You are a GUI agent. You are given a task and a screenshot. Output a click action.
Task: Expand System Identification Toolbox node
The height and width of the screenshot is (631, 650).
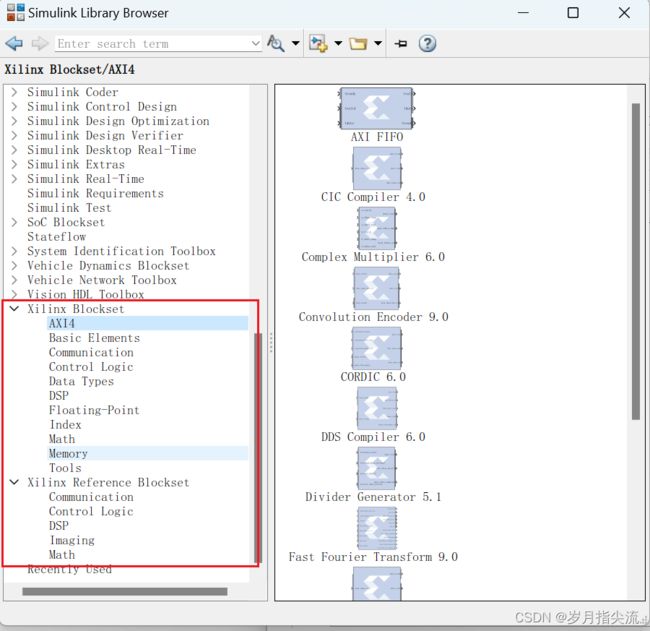[x=15, y=251]
